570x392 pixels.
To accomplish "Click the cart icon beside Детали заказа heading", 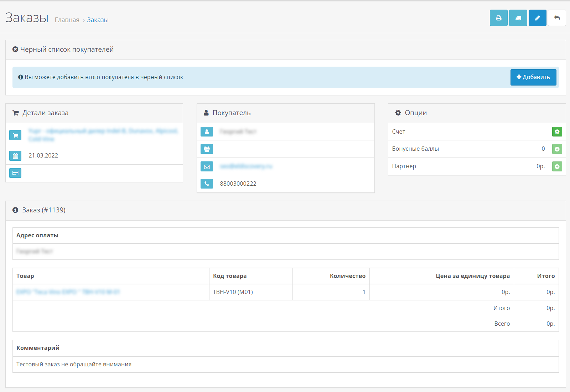I will click(16, 113).
